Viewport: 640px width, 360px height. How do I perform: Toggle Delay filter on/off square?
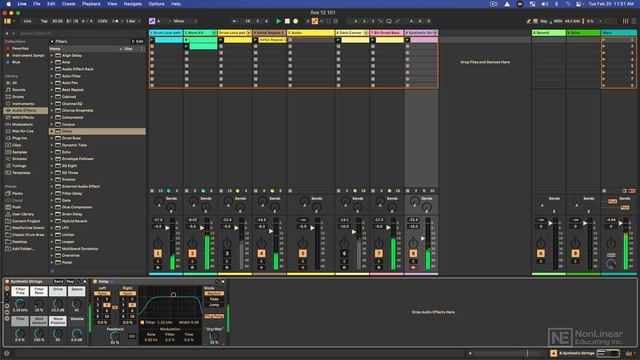click(x=142, y=322)
